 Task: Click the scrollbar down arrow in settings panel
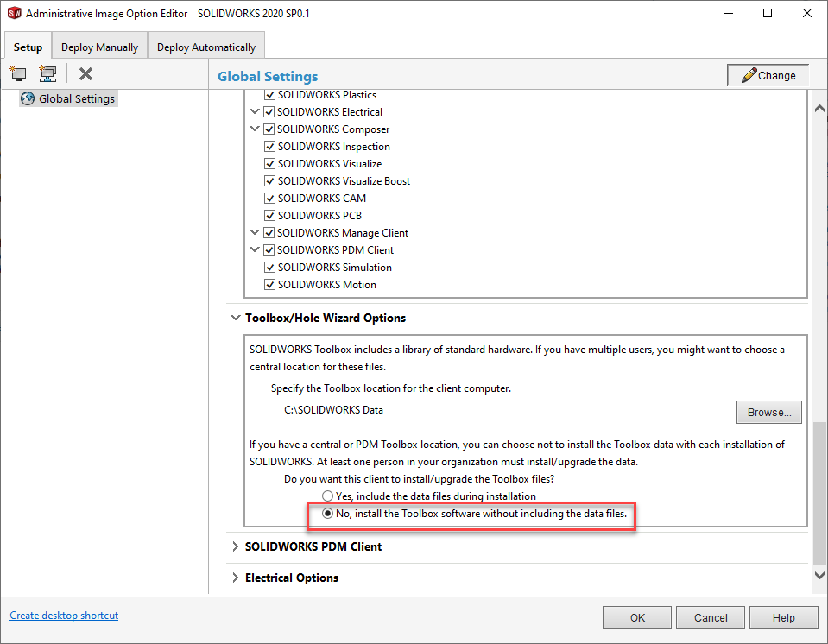[x=819, y=575]
